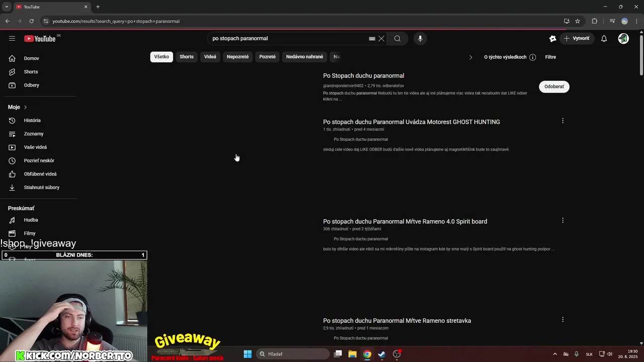Click the browser address bar URL
The image size is (644, 362).
point(116,21)
